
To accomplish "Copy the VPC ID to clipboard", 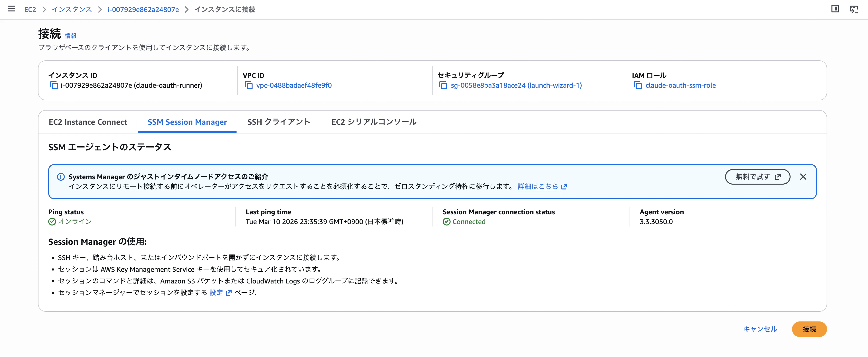I will pyautogui.click(x=249, y=85).
